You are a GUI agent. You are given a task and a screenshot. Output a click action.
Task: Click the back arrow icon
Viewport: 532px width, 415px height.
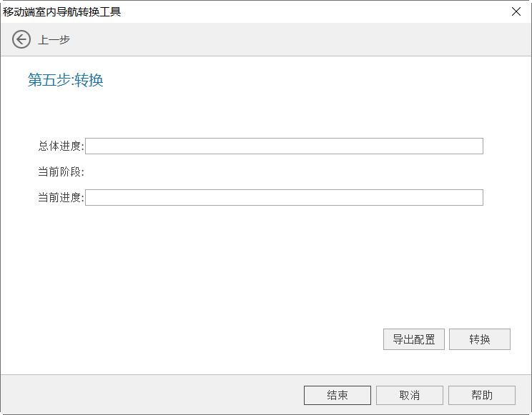click(x=21, y=40)
